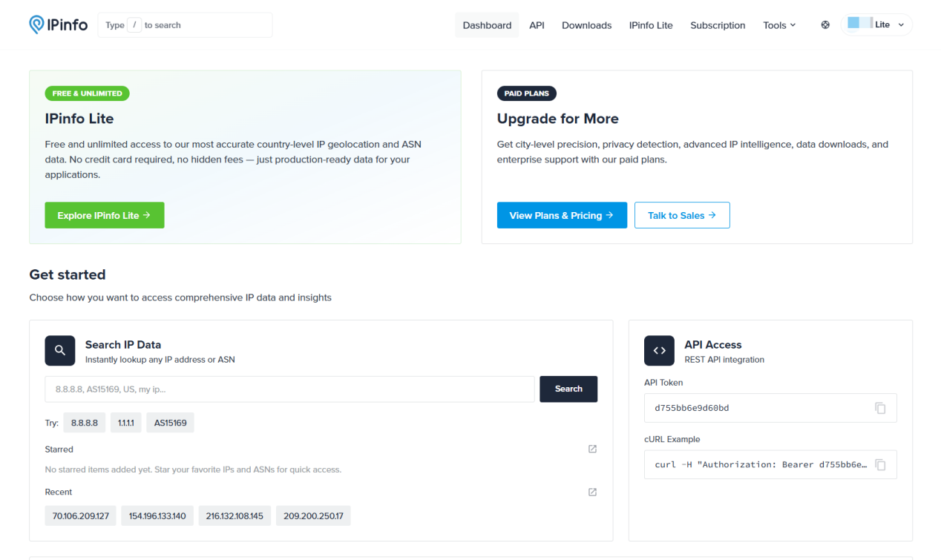This screenshot has width=941, height=560.
Task: Open the Downloads nav item
Action: pyautogui.click(x=586, y=25)
